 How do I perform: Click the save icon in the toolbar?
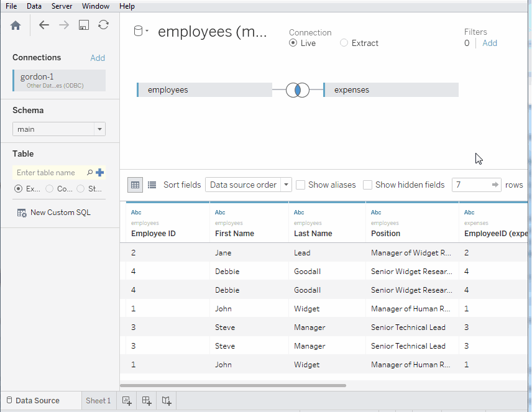point(84,25)
